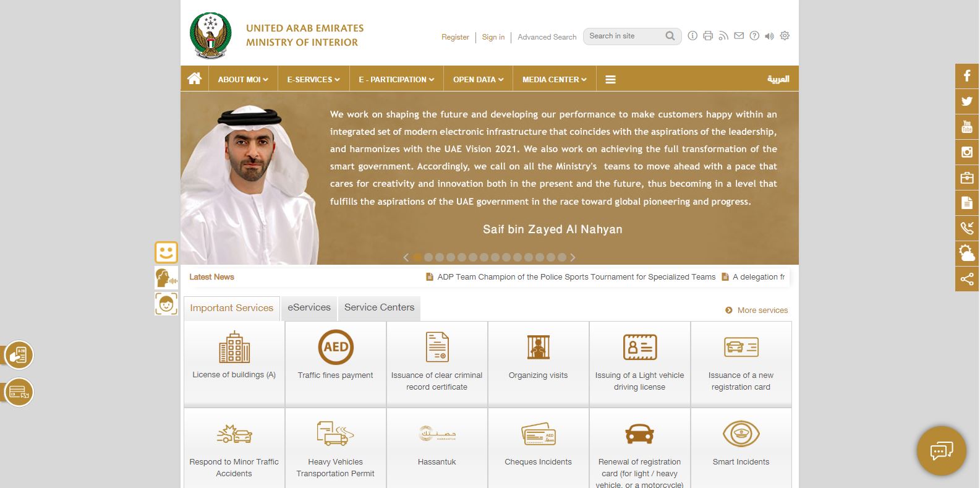This screenshot has height=488, width=980.
Task: Click the floating hand-with-document round icon
Action: point(19,356)
